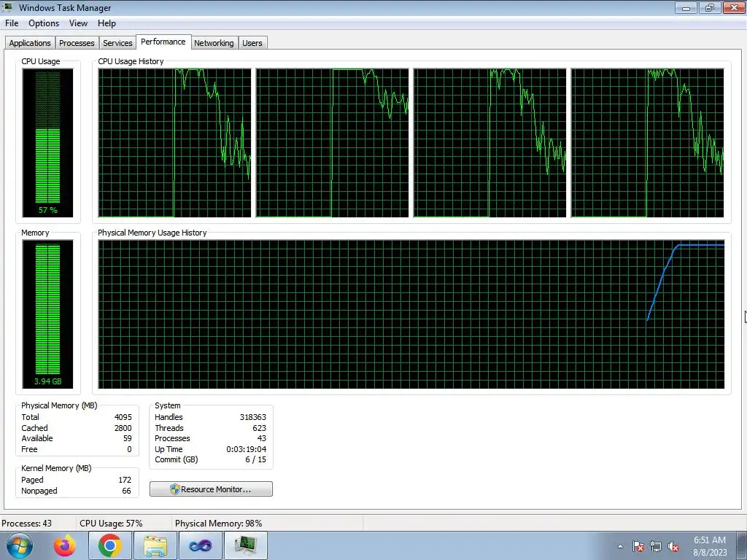
Task: Click the second CPU usage history graph
Action: pos(332,143)
